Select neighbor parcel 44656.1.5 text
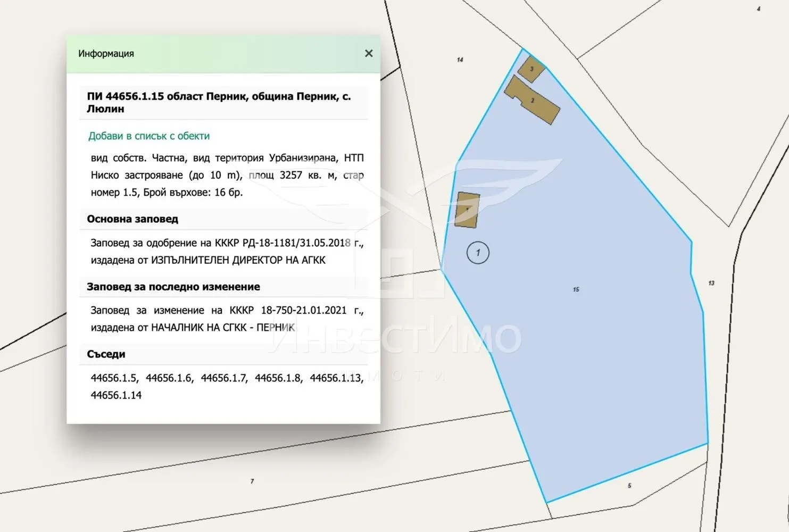Image resolution: width=789 pixels, height=532 pixels. [x=114, y=378]
